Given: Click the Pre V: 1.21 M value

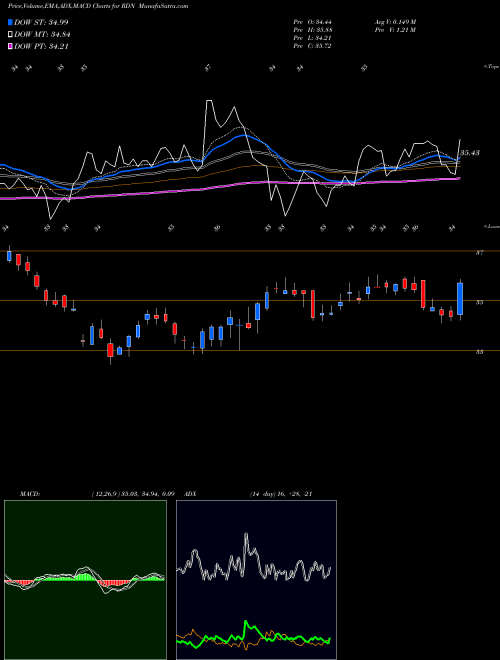Looking at the screenshot, I should pos(395,30).
